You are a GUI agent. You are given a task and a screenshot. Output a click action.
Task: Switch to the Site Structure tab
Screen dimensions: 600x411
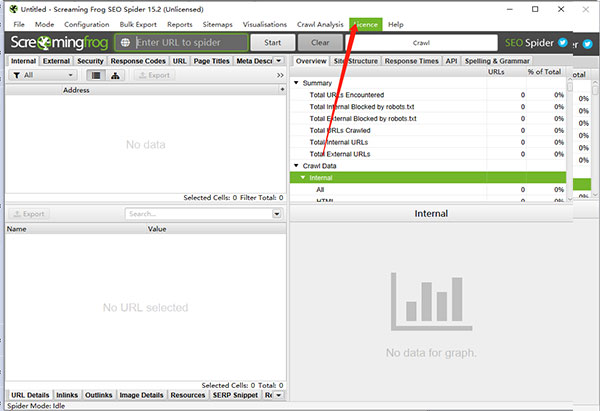click(355, 61)
